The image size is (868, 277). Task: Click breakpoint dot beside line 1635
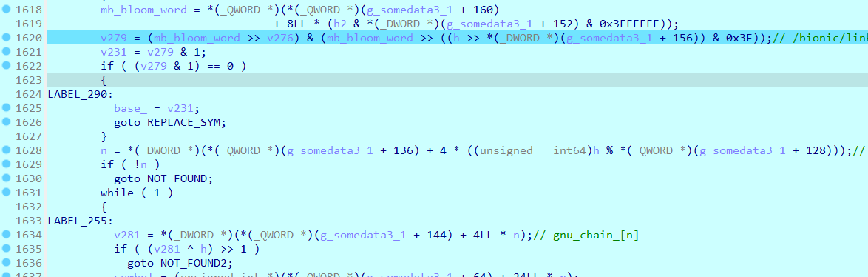pos(6,249)
